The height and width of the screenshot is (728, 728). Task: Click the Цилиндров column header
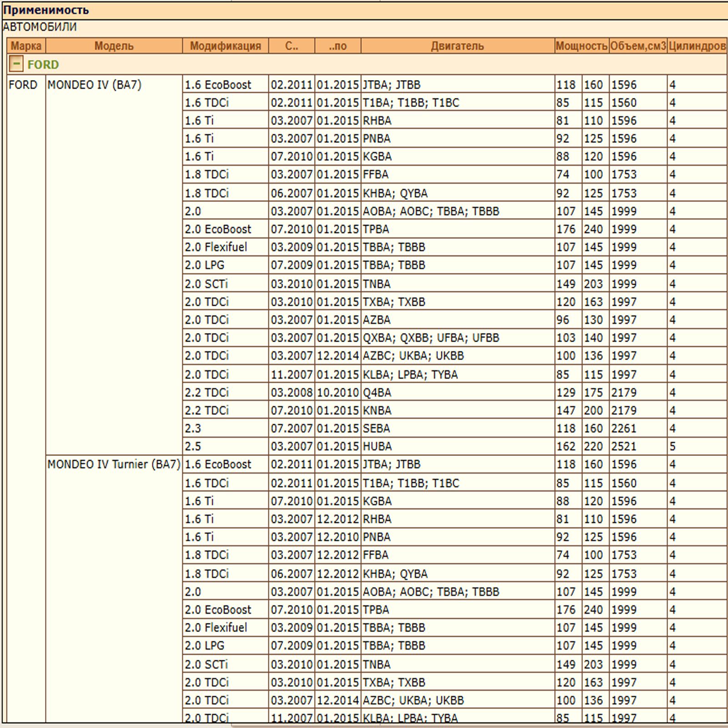(x=697, y=46)
